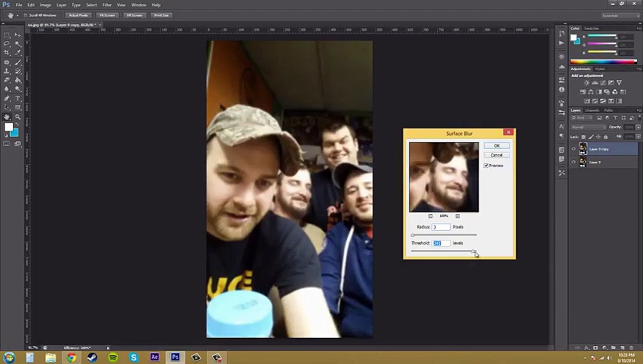
Task: Change screen mode icon in toolbox
Action: pos(18,144)
